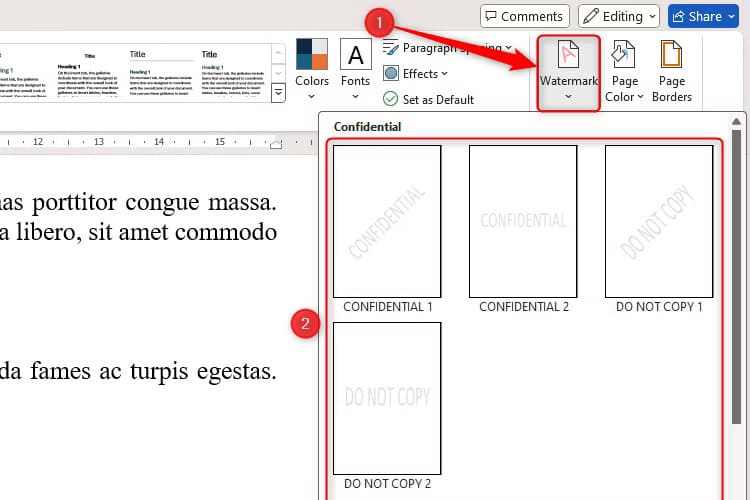This screenshot has height=500, width=750.
Task: Click the Set as Default checkmark icon
Action: (x=391, y=99)
